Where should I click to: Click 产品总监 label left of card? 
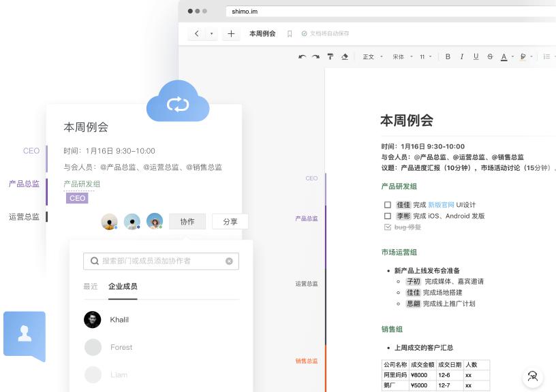pos(24,184)
